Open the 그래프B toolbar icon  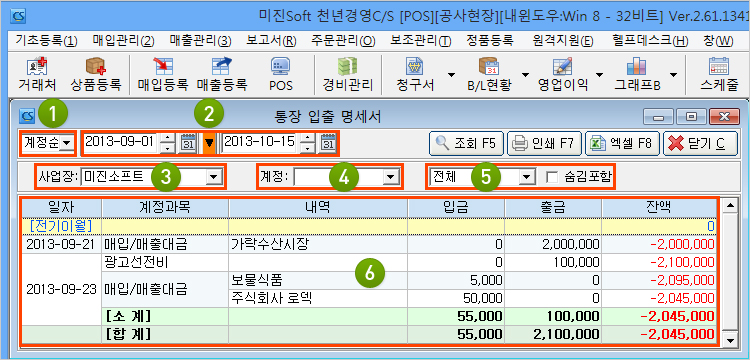(637, 75)
